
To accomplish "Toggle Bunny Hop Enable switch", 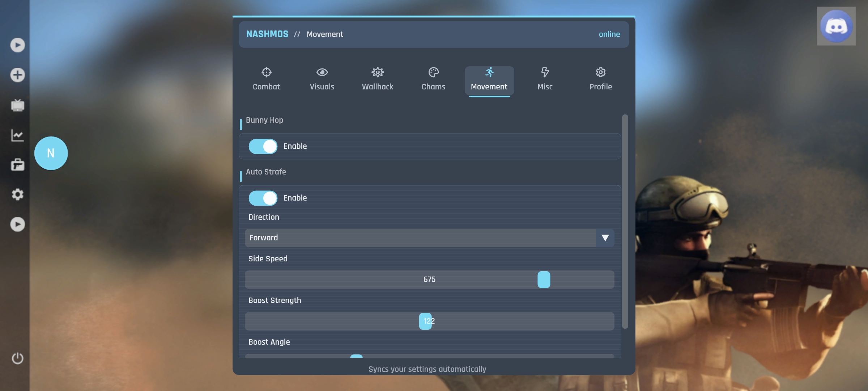I will pos(263,146).
